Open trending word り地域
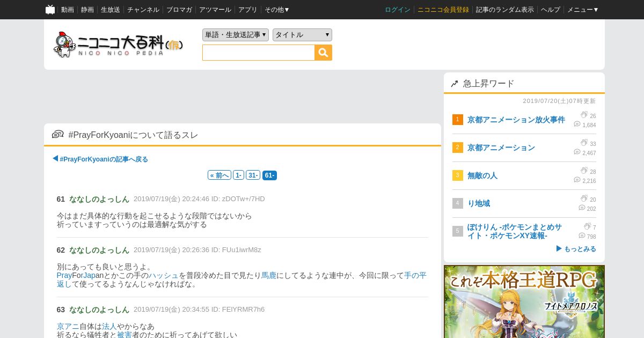 pyautogui.click(x=479, y=203)
